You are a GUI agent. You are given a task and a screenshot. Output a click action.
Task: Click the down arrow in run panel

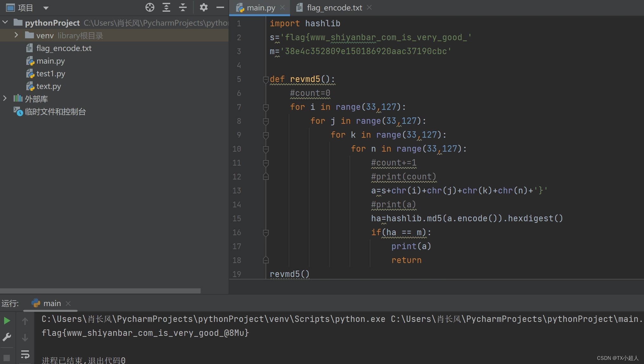tap(25, 338)
